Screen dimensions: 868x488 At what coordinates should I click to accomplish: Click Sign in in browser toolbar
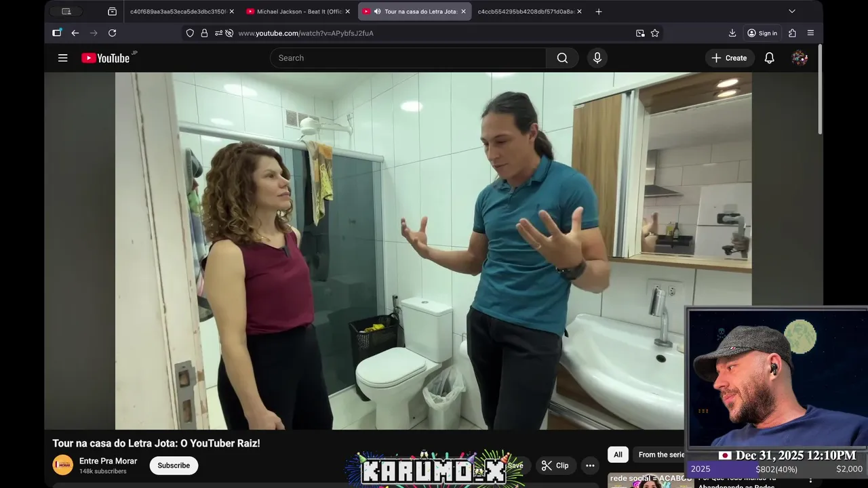(x=762, y=33)
